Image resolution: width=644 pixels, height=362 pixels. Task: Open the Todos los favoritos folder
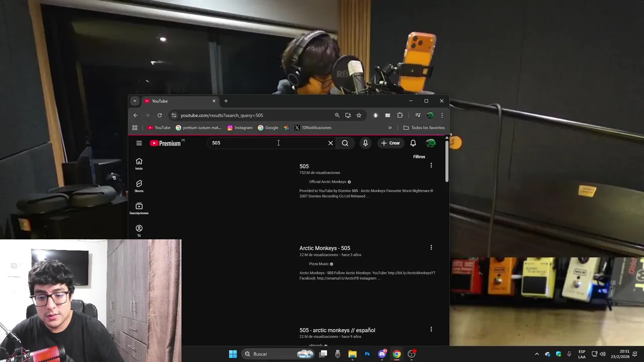424,128
